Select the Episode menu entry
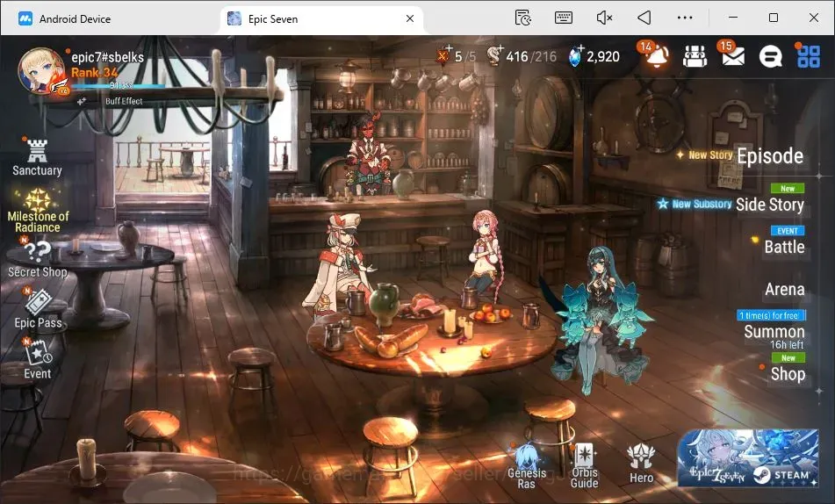Image resolution: width=835 pixels, height=504 pixels. click(770, 156)
